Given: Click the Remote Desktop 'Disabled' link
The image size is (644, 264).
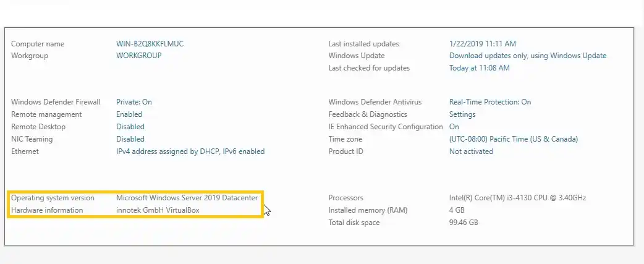Looking at the screenshot, I should tap(130, 127).
